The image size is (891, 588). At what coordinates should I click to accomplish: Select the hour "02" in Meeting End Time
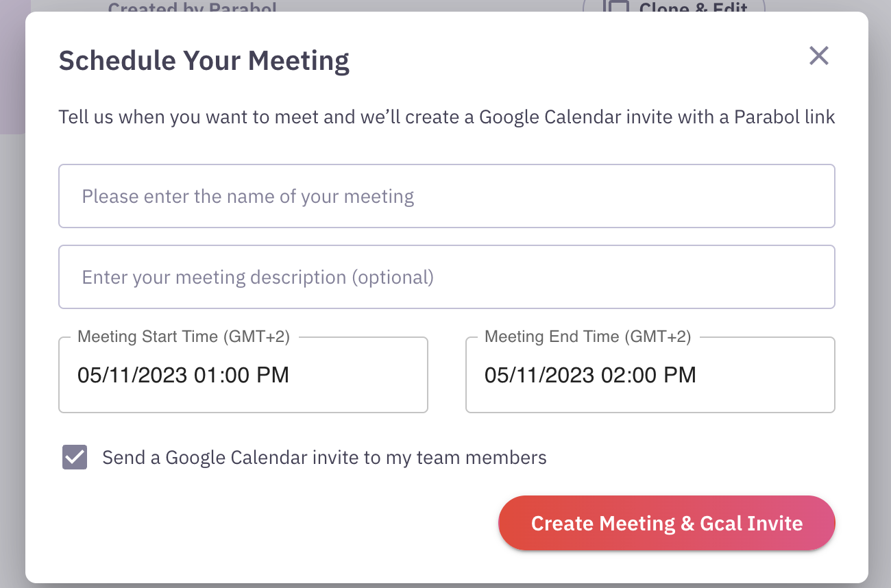pyautogui.click(x=613, y=375)
